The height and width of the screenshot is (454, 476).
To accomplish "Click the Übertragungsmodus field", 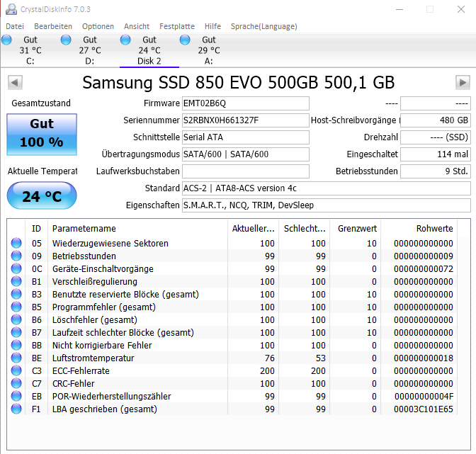I will [x=246, y=154].
